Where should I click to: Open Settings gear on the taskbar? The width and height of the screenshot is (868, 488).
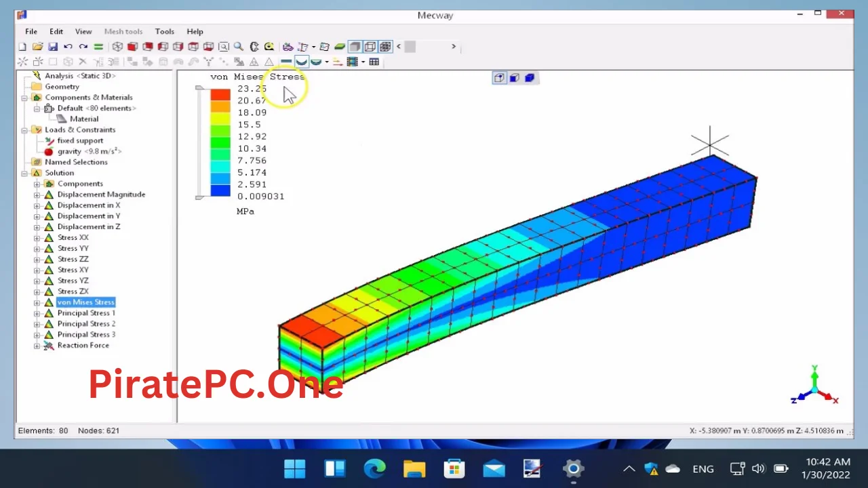573,468
